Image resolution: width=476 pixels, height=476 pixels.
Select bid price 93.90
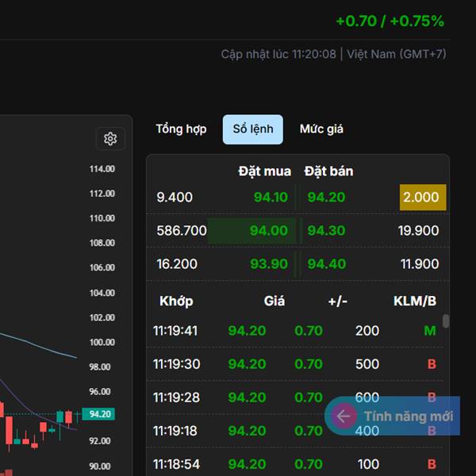269,264
